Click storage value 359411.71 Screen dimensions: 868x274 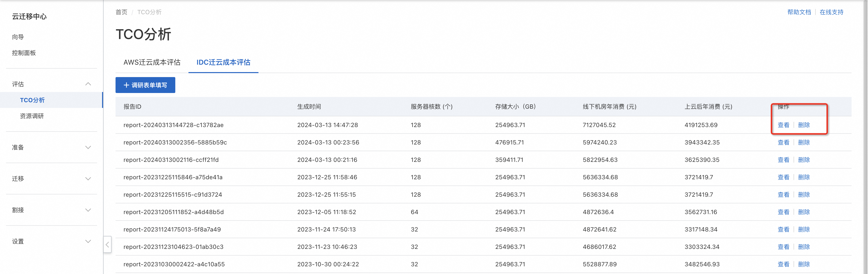[x=509, y=160]
